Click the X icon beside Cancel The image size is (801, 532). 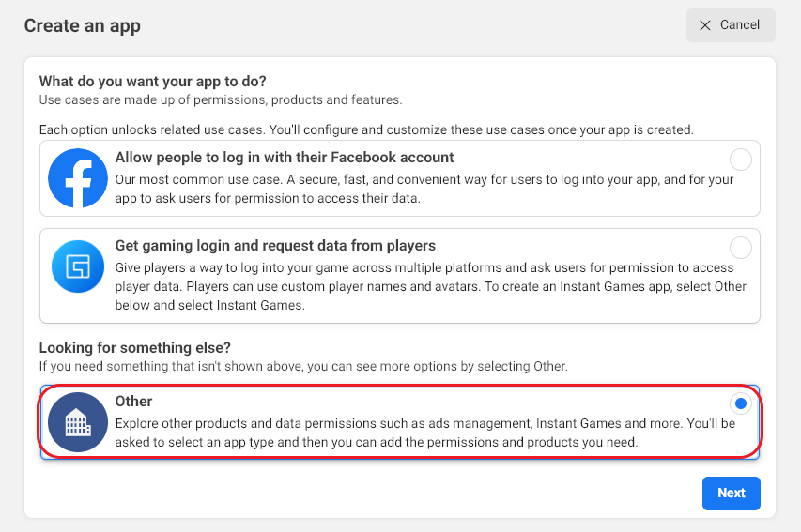coord(705,25)
